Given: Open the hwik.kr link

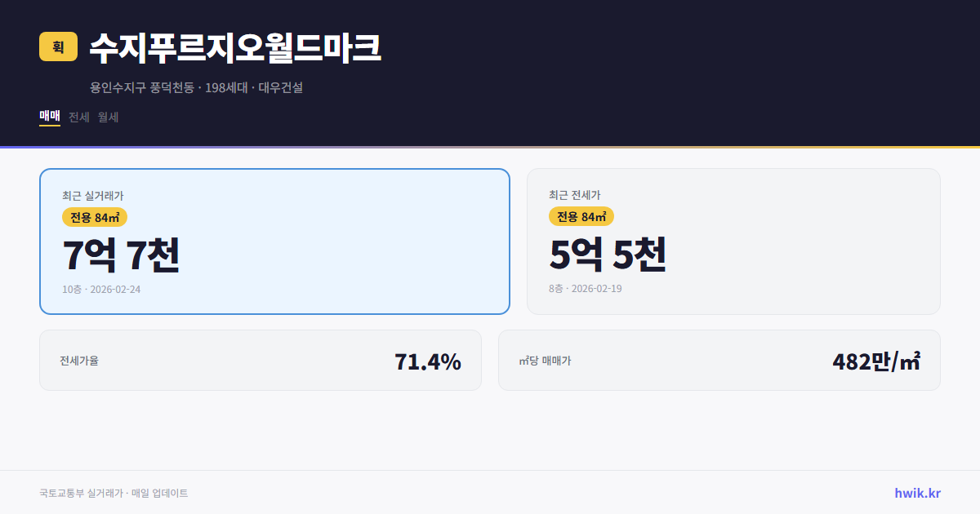Looking at the screenshot, I should tap(916, 492).
